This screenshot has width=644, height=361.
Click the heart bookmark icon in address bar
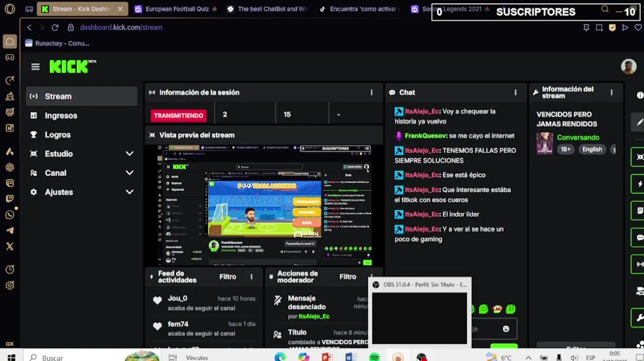pos(637,28)
